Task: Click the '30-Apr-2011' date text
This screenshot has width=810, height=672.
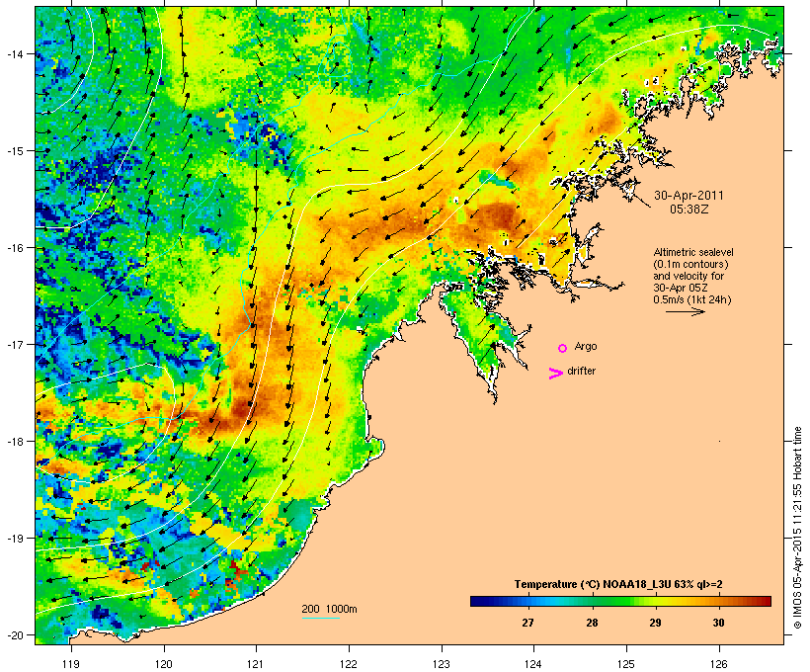Action: [688, 196]
